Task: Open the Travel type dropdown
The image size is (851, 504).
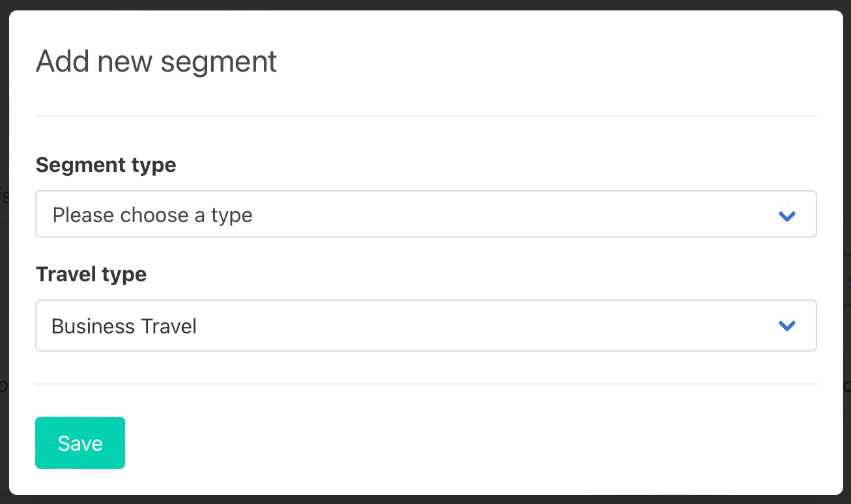Action: pos(425,326)
